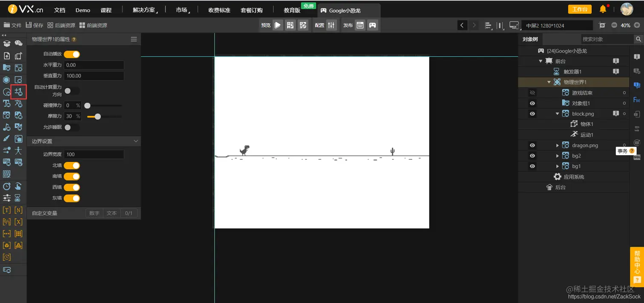Toggle the 南墙 switch
Viewport: 644px width, 303px height.
72,176
